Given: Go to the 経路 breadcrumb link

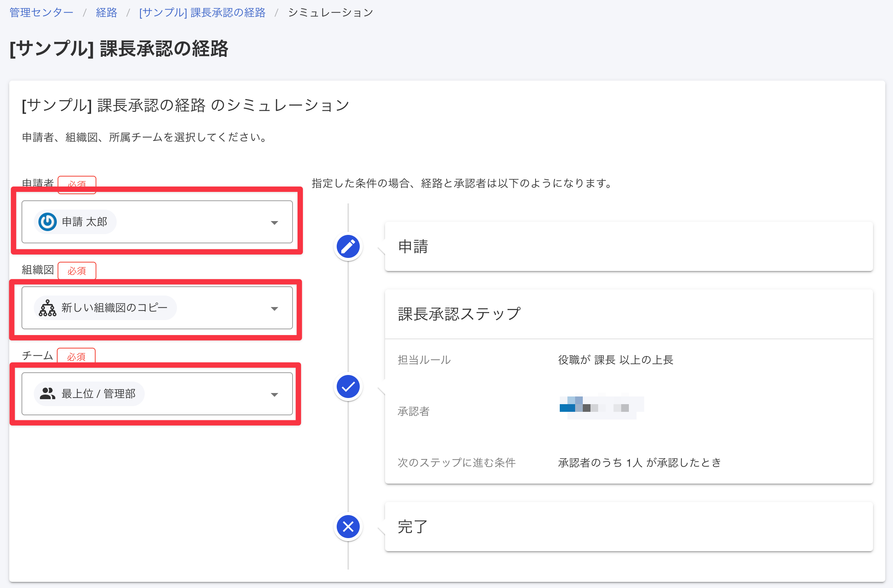Looking at the screenshot, I should click(x=106, y=13).
